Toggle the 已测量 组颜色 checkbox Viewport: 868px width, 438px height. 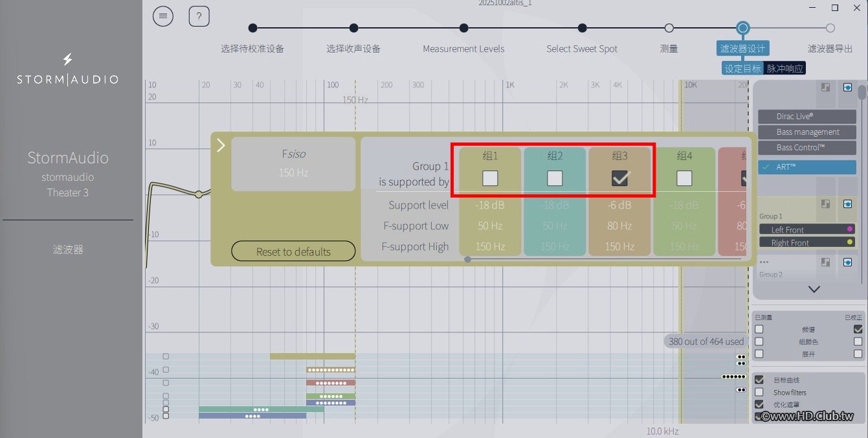(x=759, y=341)
